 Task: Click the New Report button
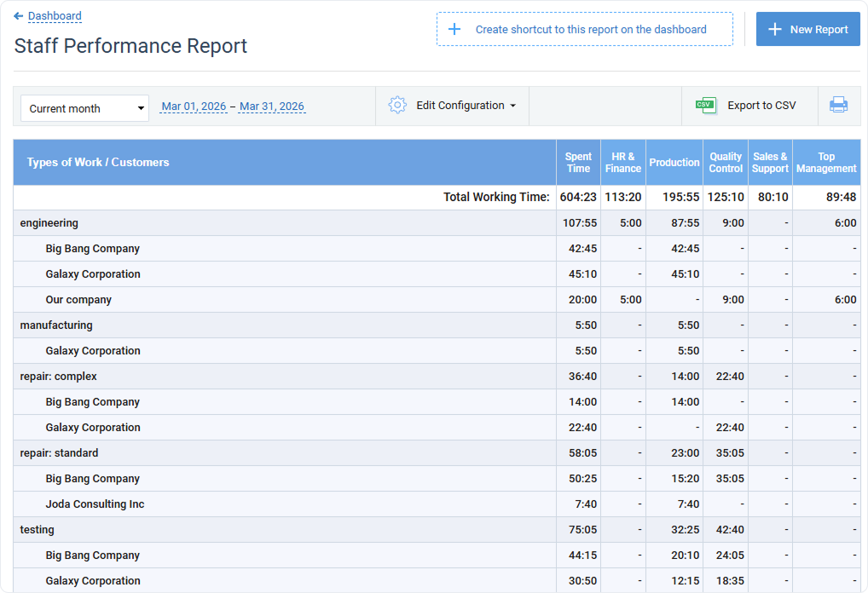(x=807, y=29)
